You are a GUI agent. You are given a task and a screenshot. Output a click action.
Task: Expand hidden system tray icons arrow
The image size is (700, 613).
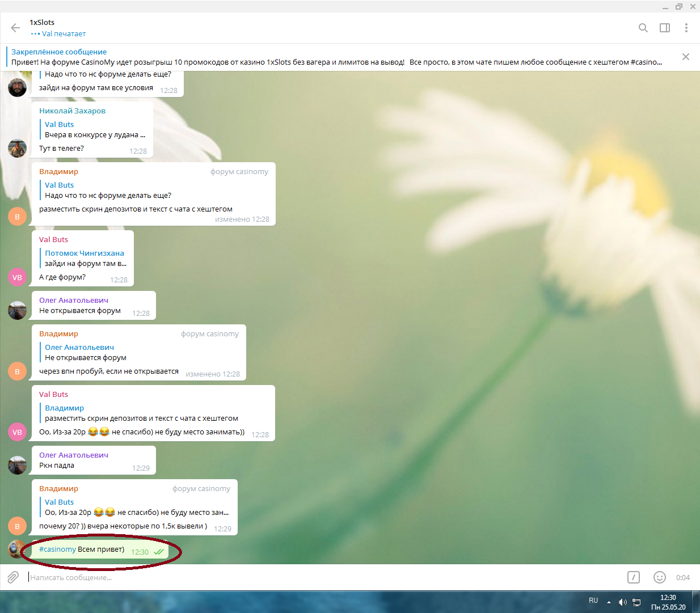609,602
